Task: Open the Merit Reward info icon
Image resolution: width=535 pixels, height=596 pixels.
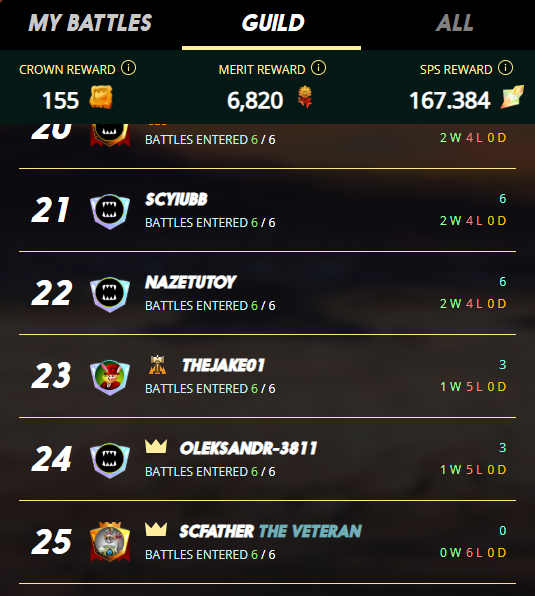Action: click(x=318, y=68)
